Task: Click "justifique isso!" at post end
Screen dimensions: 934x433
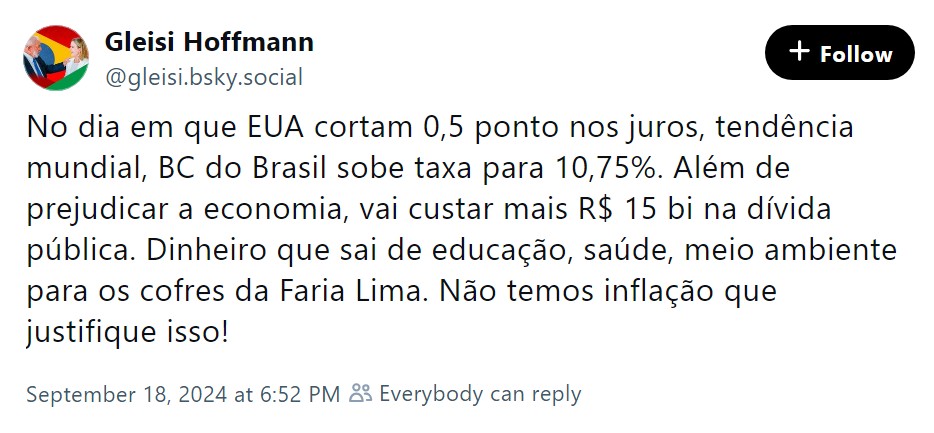Action: [128, 333]
